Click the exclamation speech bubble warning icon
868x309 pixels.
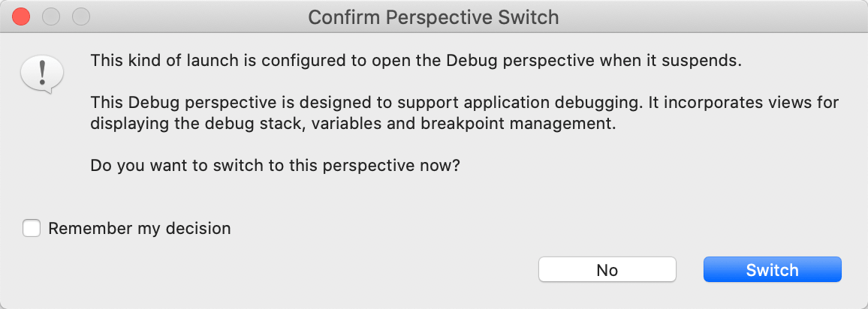click(42, 74)
